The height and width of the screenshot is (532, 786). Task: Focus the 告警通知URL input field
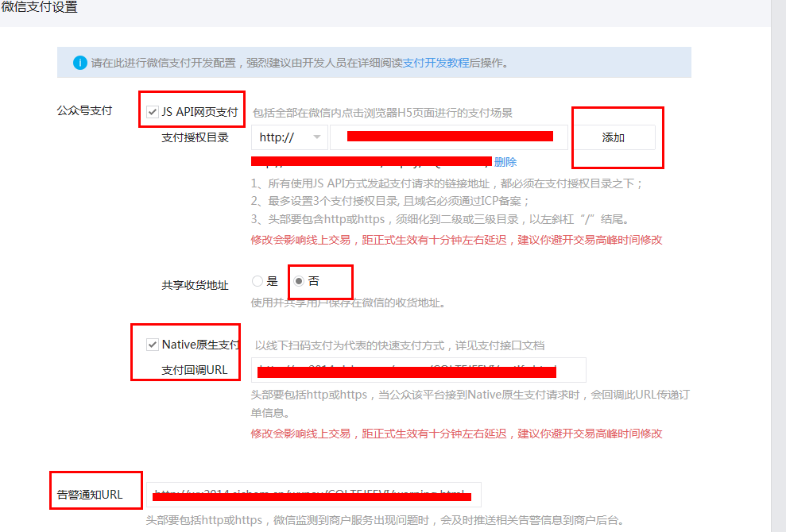314,495
